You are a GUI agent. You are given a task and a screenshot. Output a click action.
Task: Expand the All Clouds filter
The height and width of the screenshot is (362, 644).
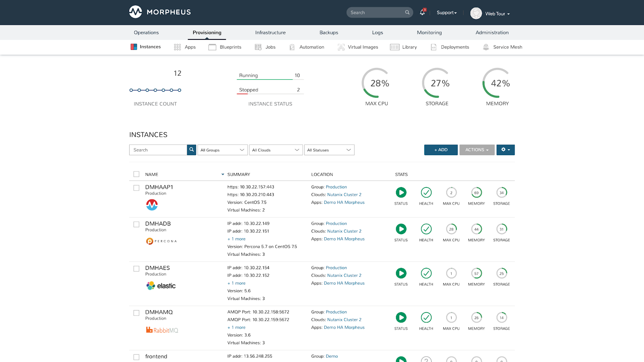[276, 150]
